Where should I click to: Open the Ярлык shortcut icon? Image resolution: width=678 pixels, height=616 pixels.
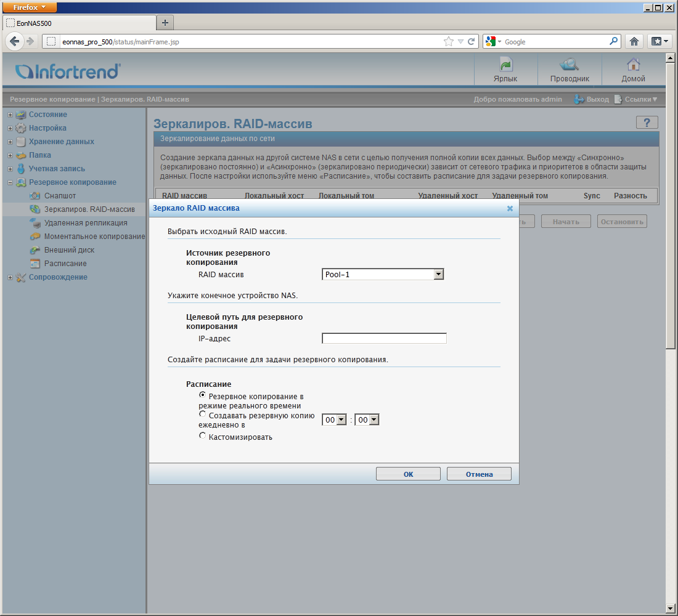[505, 65]
